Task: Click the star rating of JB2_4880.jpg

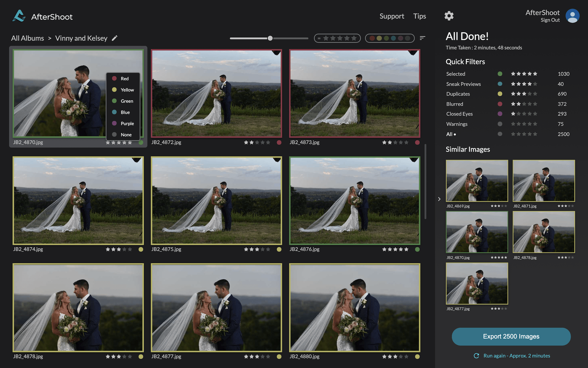Action: click(395, 356)
